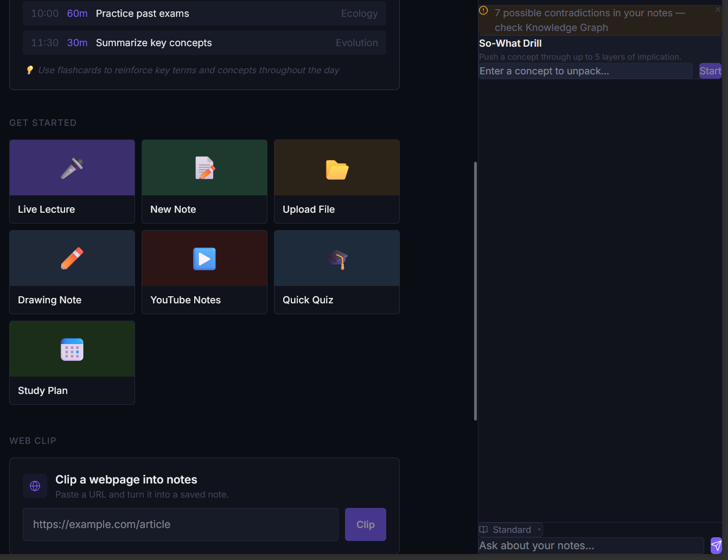Focus the article URL input field
Viewport: 728px width, 560px height.
pos(181,524)
